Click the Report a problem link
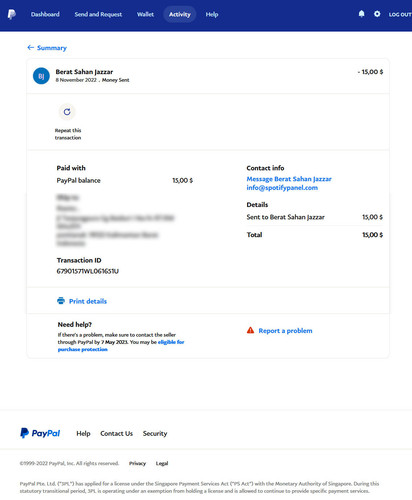Screen dimensions: 412x500 coord(285,331)
